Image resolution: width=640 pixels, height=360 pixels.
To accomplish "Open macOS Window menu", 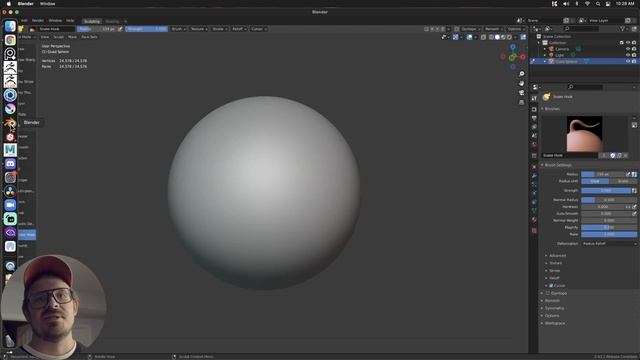I will coord(47,4).
